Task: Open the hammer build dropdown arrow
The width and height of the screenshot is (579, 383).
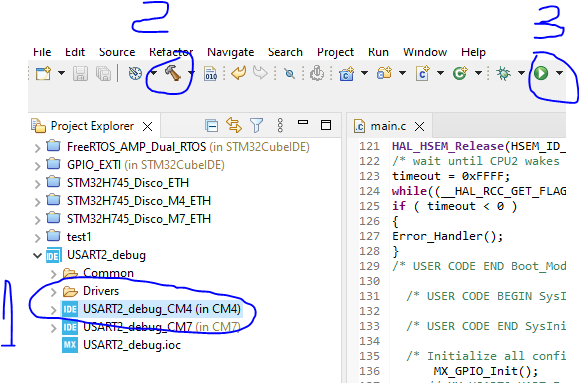Action: pyautogui.click(x=191, y=73)
